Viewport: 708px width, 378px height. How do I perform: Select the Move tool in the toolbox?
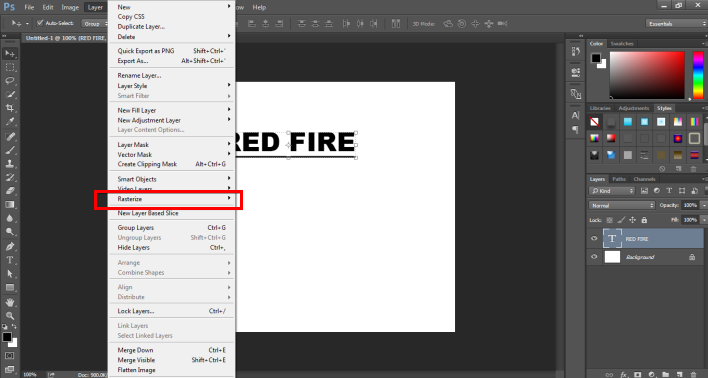tap(10, 53)
